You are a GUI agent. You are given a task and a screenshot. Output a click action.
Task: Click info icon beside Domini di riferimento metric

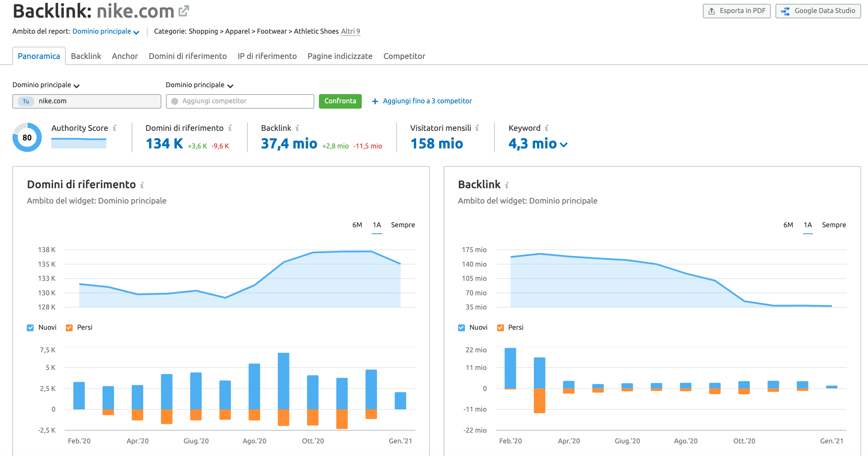(x=230, y=128)
